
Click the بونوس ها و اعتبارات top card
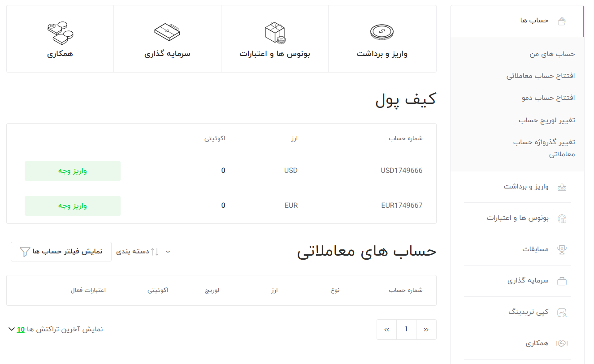tap(275, 39)
